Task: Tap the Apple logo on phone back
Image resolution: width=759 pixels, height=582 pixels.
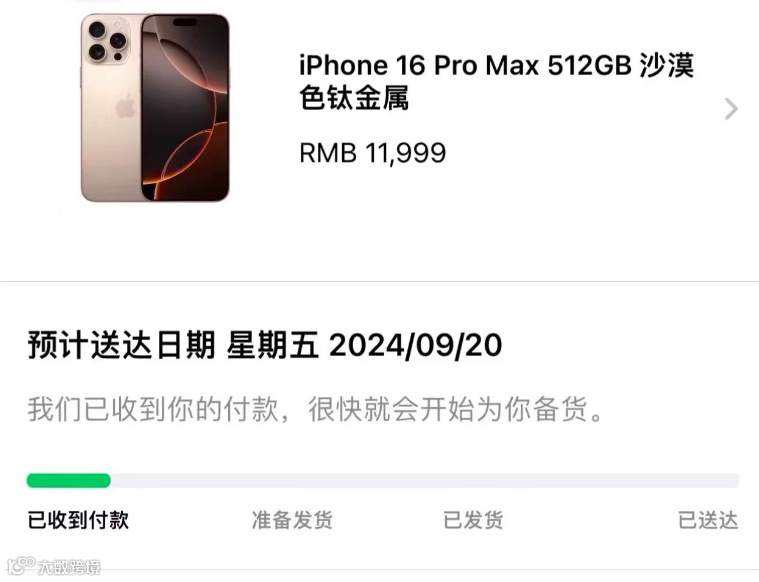Action: coord(125,106)
